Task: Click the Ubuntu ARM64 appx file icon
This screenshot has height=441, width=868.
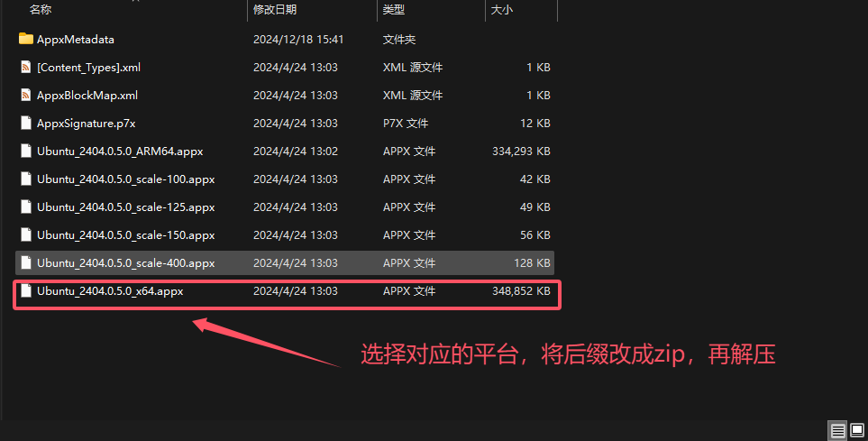Action: [x=25, y=152]
